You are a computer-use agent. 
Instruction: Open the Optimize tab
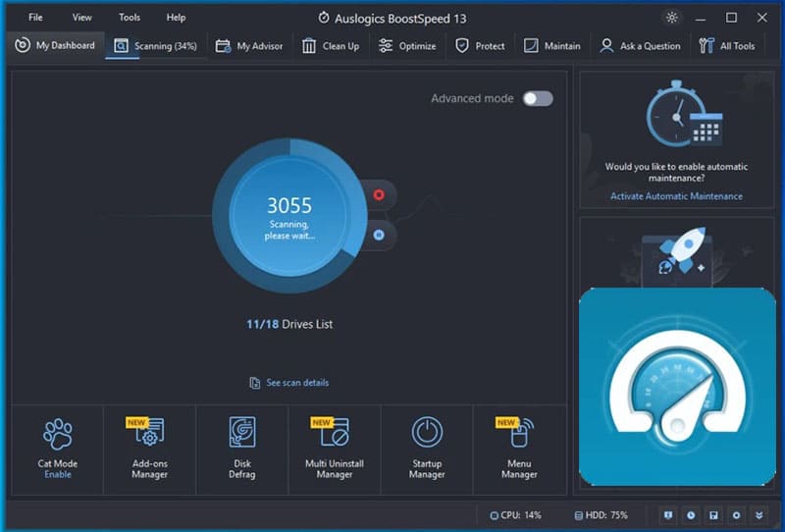(x=407, y=46)
